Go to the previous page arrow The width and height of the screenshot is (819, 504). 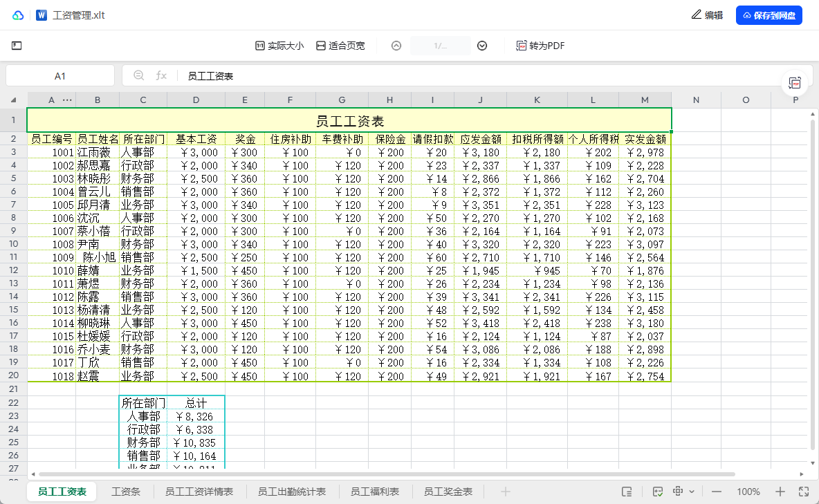pos(396,46)
